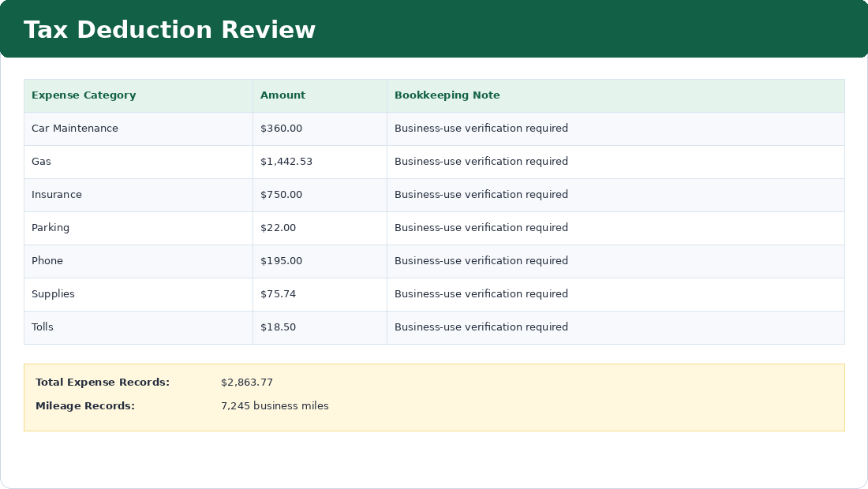Click the Total Expense Records label
The height and width of the screenshot is (489, 868).
(103, 383)
